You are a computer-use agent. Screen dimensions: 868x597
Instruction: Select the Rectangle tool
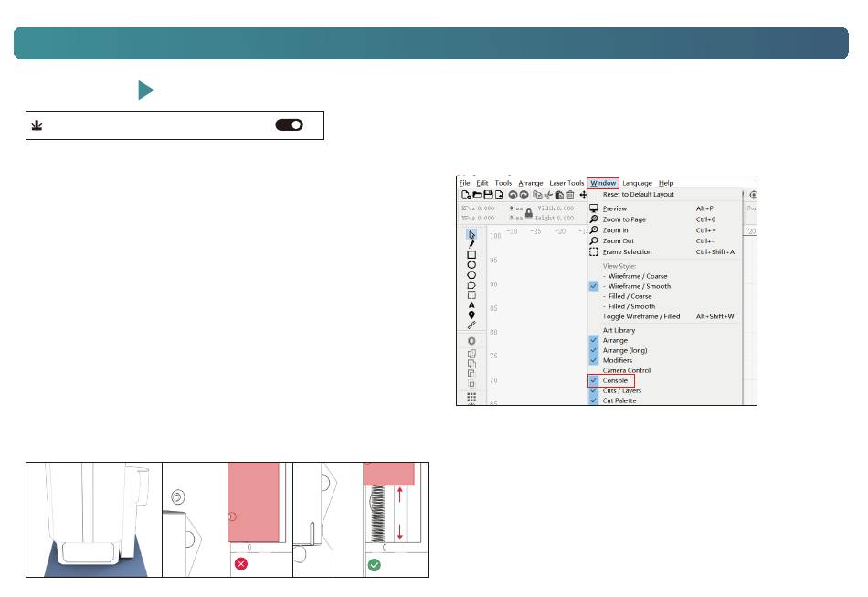(471, 255)
